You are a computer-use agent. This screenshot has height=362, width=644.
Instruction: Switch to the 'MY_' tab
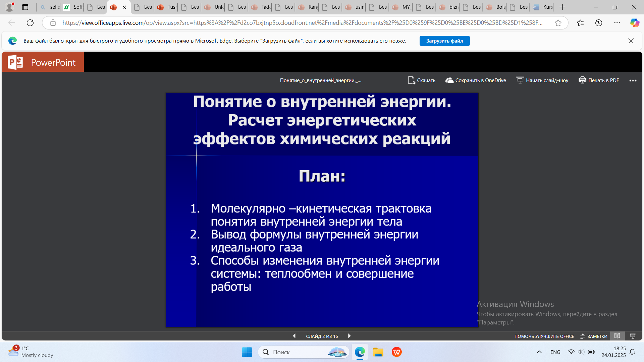(401, 7)
